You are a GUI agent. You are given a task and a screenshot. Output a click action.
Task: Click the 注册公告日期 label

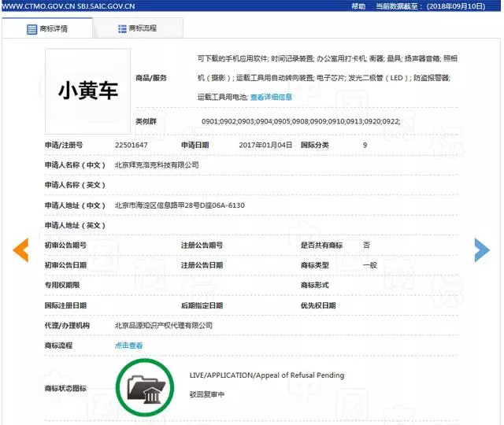pyautogui.click(x=202, y=265)
